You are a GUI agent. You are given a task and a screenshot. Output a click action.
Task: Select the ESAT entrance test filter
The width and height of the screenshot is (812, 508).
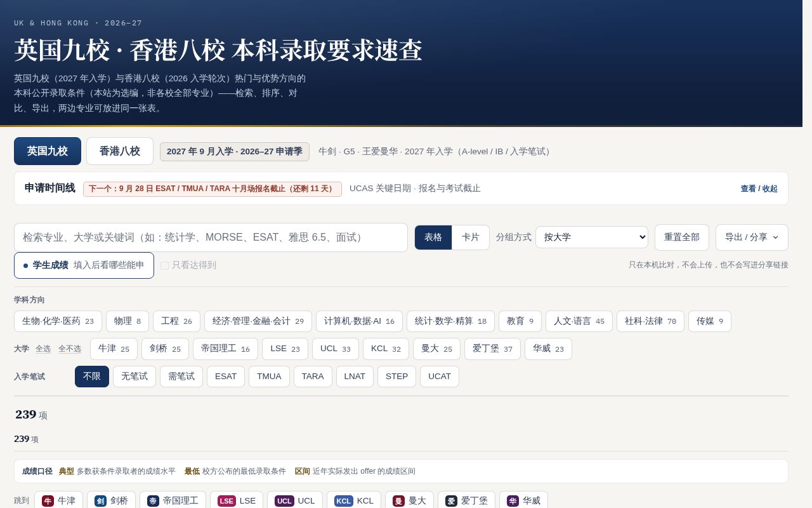[x=226, y=377]
